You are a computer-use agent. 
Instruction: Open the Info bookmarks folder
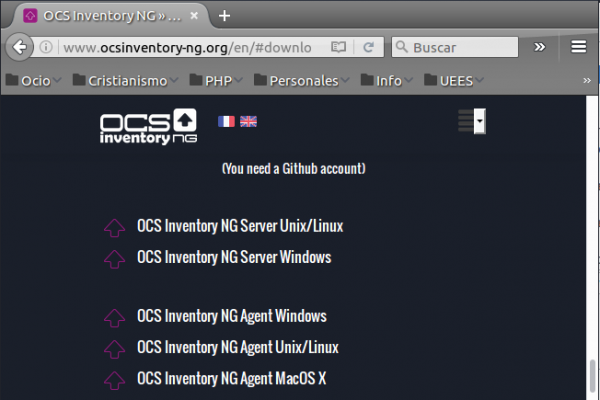[386, 80]
